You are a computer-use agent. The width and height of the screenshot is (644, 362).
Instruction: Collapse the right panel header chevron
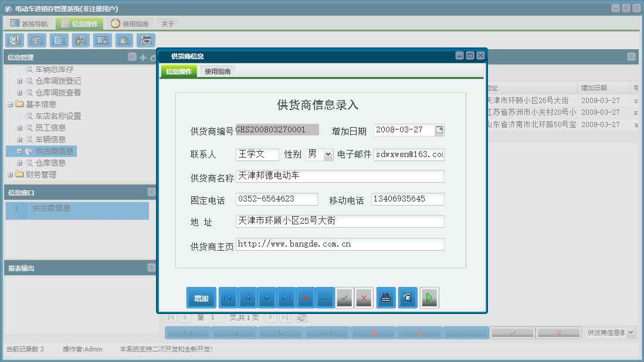tap(631, 57)
